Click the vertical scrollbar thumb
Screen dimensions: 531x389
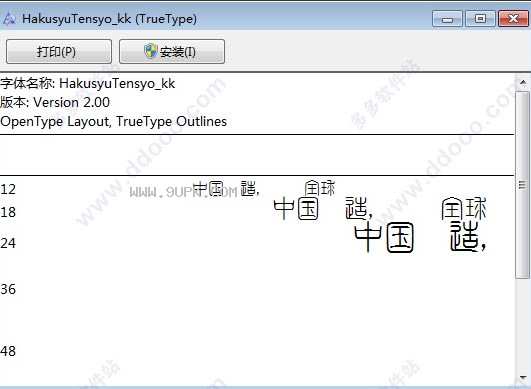522,185
